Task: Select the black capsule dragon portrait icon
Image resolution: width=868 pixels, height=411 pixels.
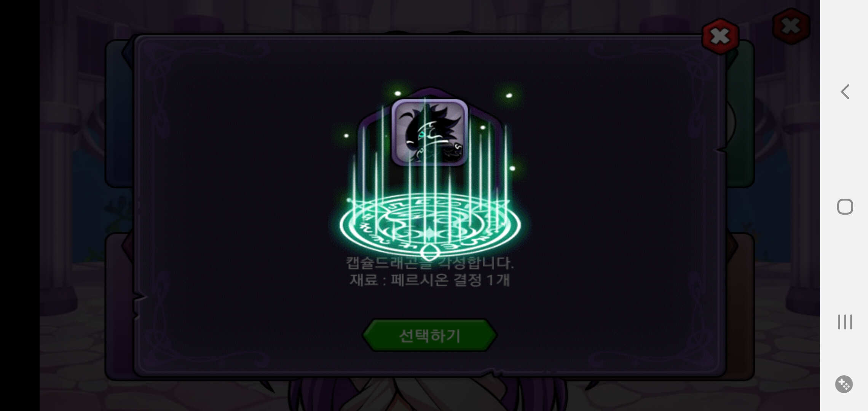Action: tap(430, 132)
